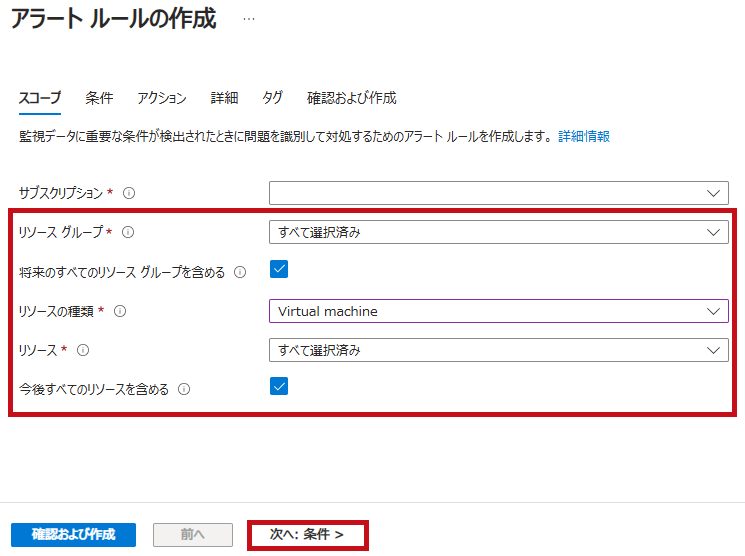Image resolution: width=745 pixels, height=556 pixels.
Task: Click the blue 確認および作成 button
Action: [73, 535]
